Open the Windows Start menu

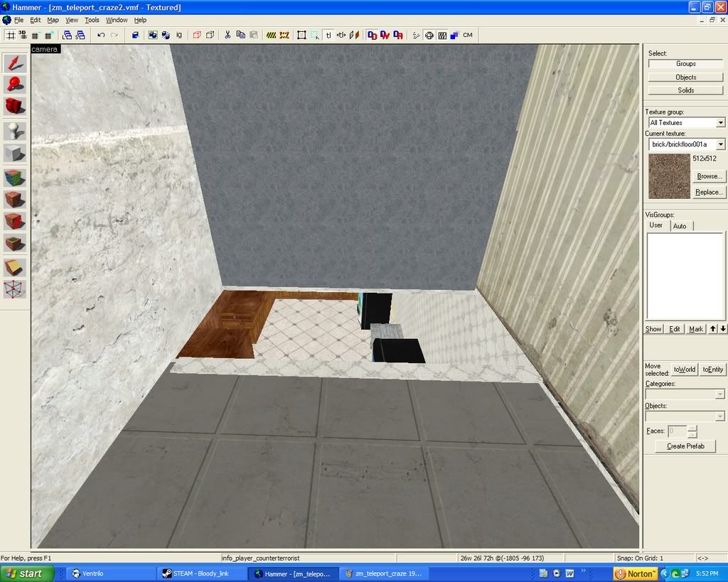click(x=27, y=573)
